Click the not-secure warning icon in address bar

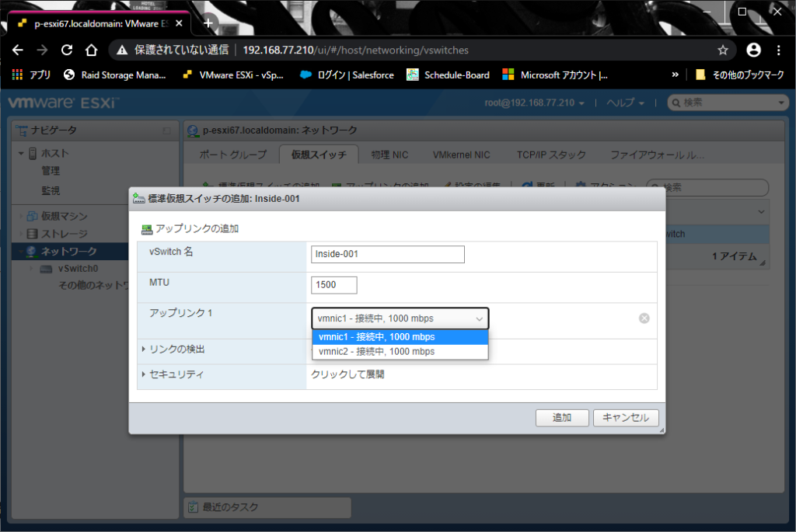(122, 50)
